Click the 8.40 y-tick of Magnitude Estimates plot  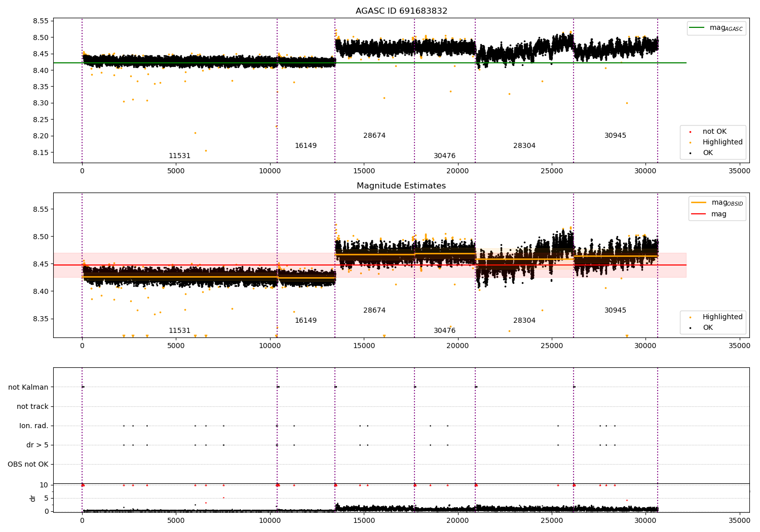coord(41,291)
